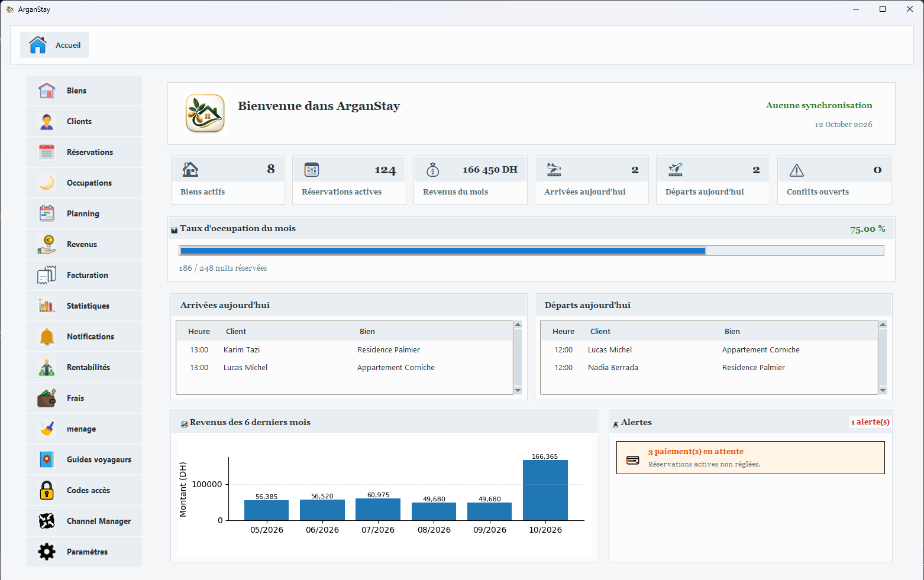Select the Paramètres menu label
This screenshot has height=580, width=924.
pyautogui.click(x=88, y=552)
